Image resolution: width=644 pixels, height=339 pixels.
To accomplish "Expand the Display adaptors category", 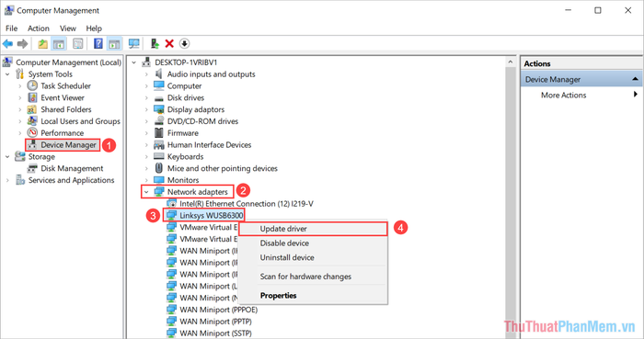I will (x=146, y=109).
